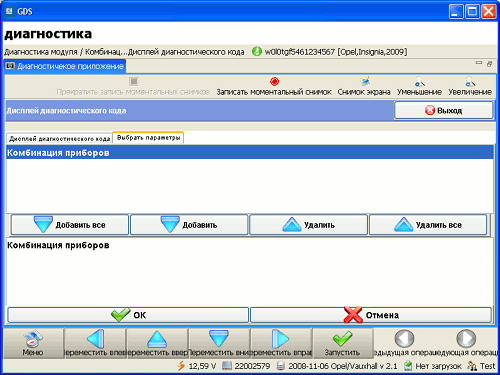
Task: Click the Добавить button
Action: pos(189,225)
